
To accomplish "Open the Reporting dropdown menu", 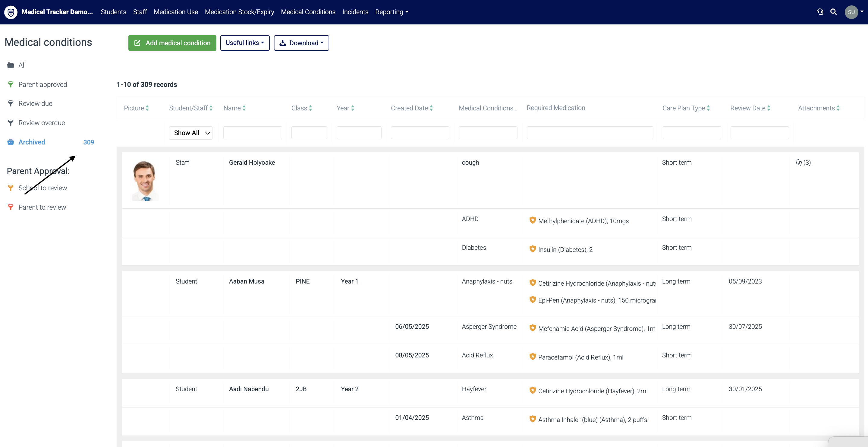I will coord(392,12).
